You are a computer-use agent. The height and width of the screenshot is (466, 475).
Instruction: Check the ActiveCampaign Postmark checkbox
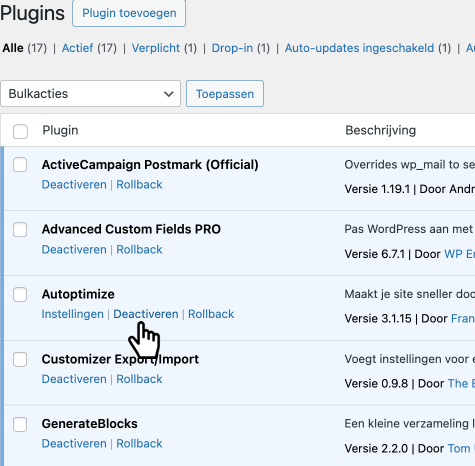[20, 165]
